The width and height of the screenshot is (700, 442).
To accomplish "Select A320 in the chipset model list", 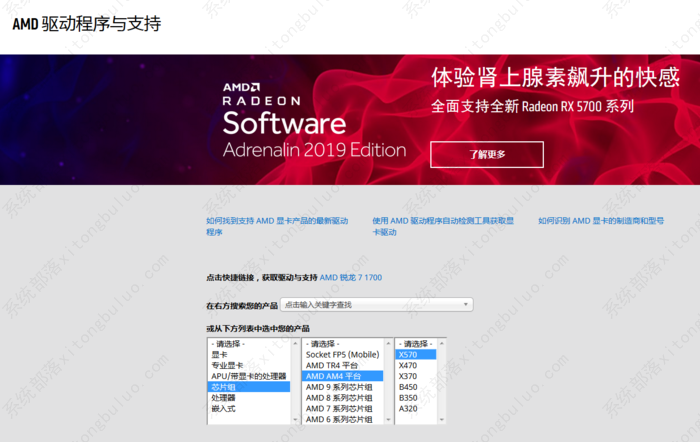I will (408, 408).
